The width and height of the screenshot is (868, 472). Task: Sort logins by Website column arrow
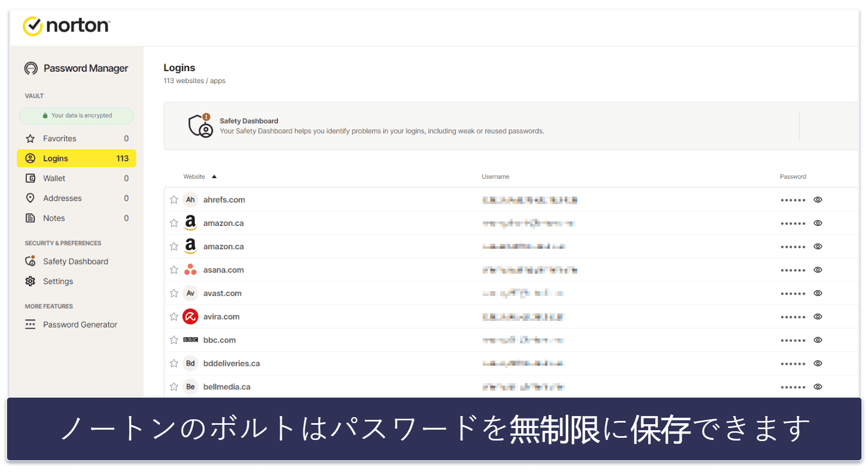214,177
